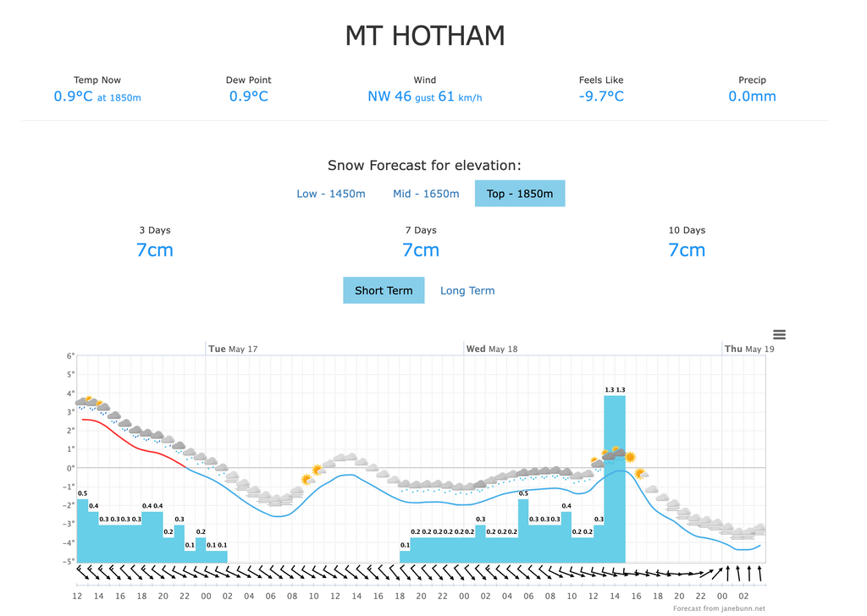Click the Thu May 19 date label
Image resolution: width=867 pixels, height=616 pixels.
(x=749, y=349)
